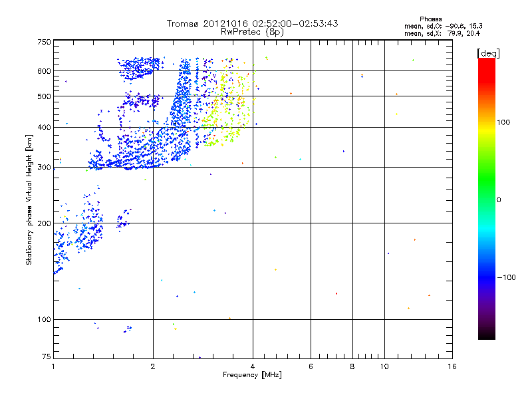
Task: Click the 'mean, sd,X: 79.9, 20.4' line
Action: 442,33
